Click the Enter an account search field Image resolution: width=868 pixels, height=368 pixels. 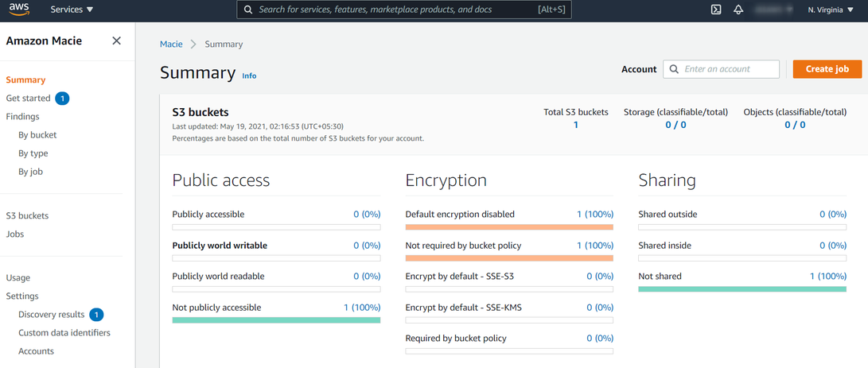(x=722, y=69)
